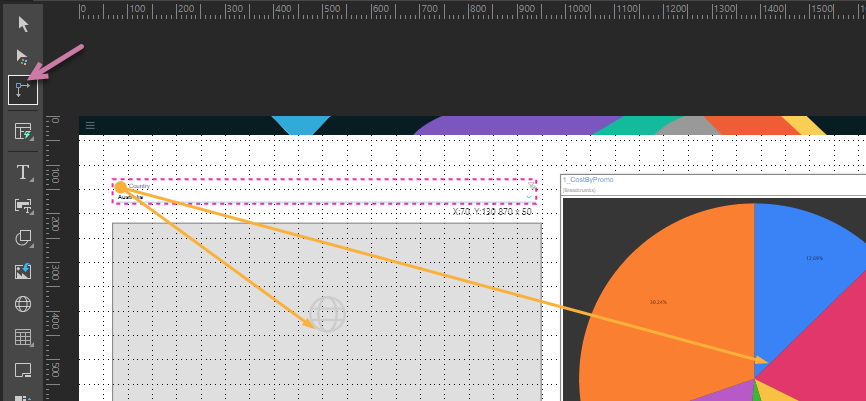Select the table grid tool

click(x=23, y=338)
